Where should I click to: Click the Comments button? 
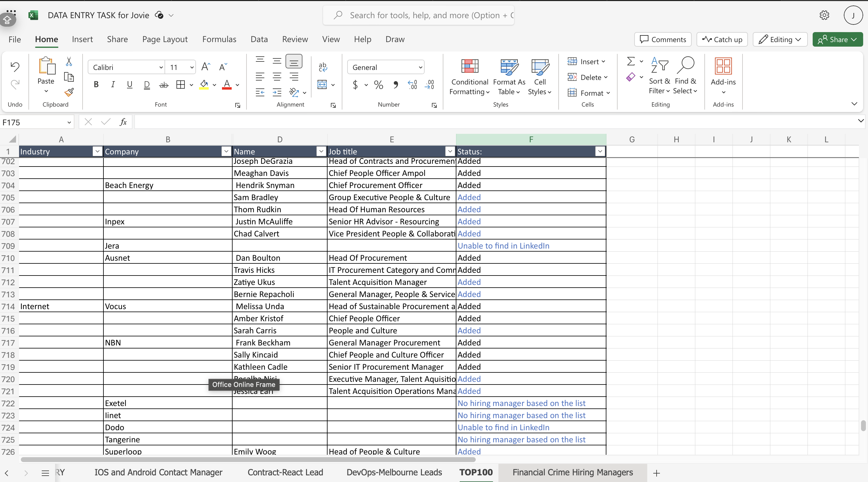pos(663,39)
